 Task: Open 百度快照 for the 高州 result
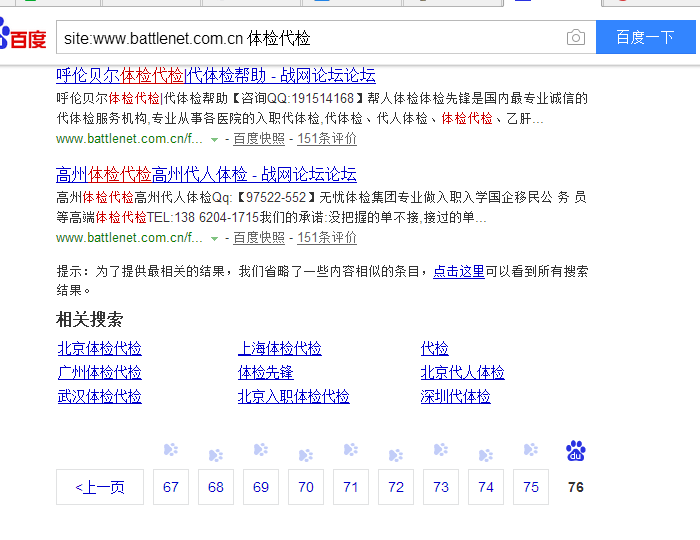(259, 238)
